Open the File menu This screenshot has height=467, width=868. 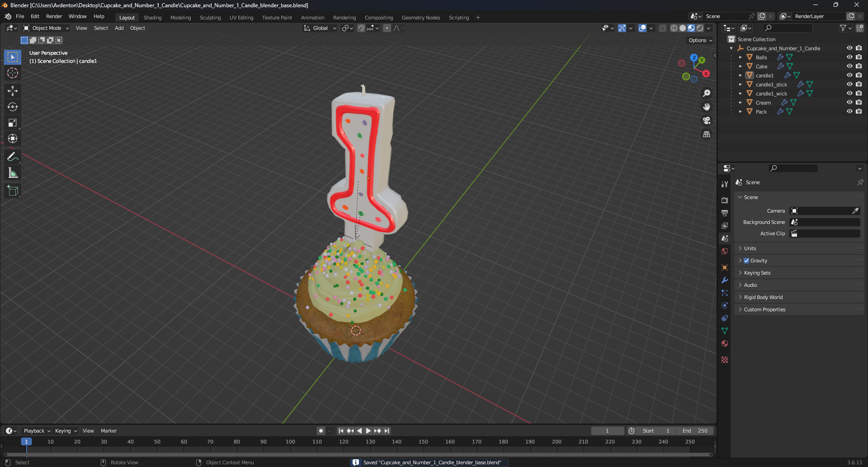20,16
